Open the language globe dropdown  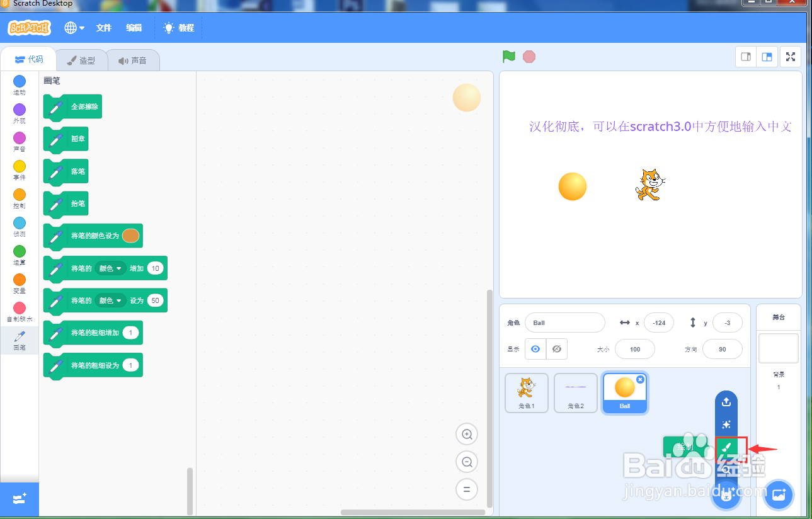coord(74,28)
